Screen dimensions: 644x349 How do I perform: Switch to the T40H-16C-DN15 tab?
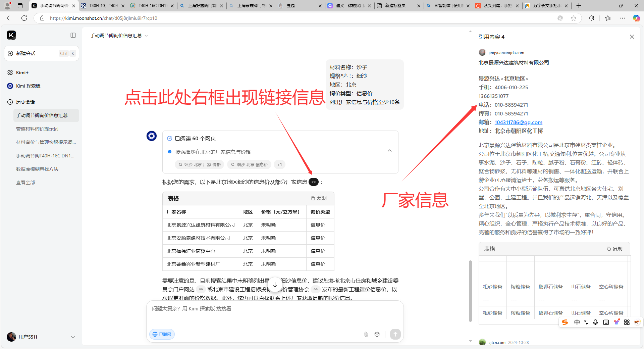coord(153,6)
